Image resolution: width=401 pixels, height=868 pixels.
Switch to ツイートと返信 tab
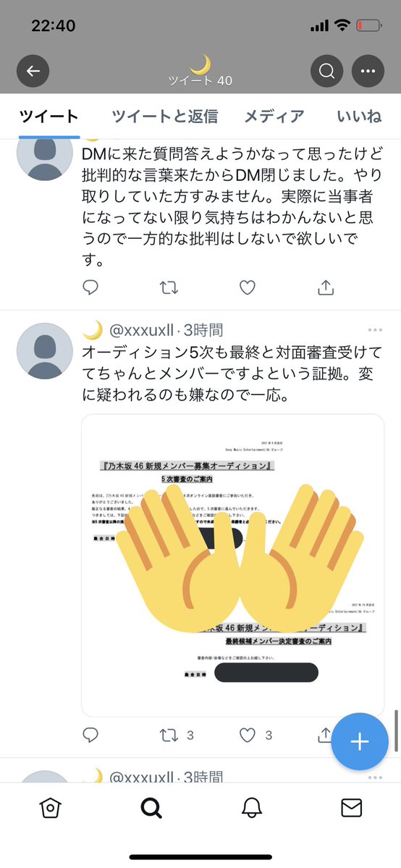click(x=164, y=117)
